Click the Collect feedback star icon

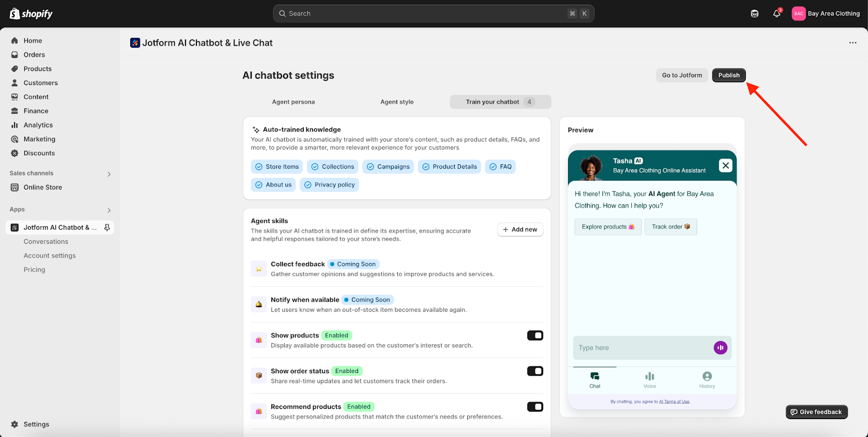[259, 269]
